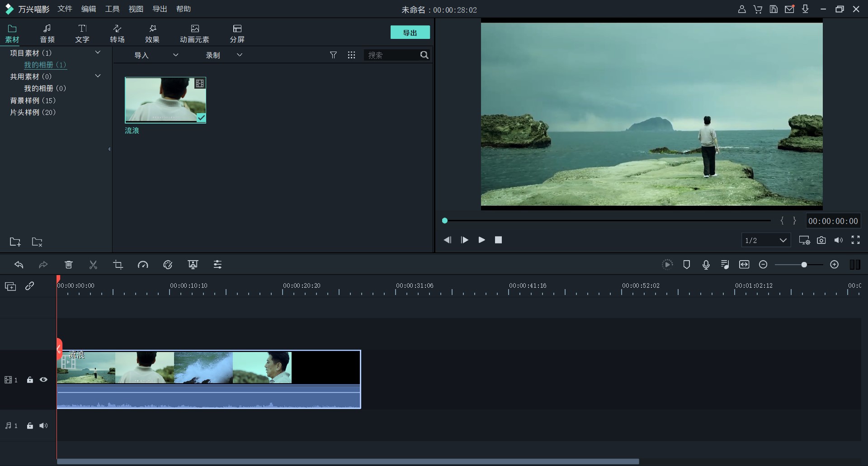Click the voiceover microphone icon

click(706, 265)
